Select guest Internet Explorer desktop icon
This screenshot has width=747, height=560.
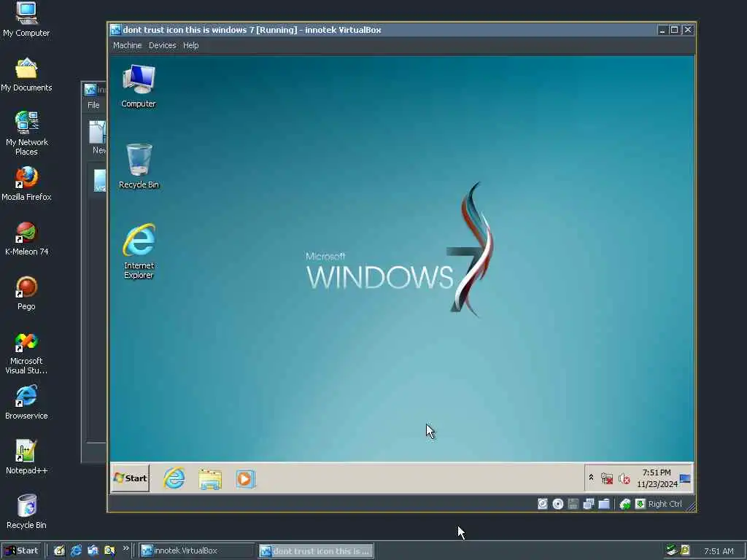[x=139, y=252]
